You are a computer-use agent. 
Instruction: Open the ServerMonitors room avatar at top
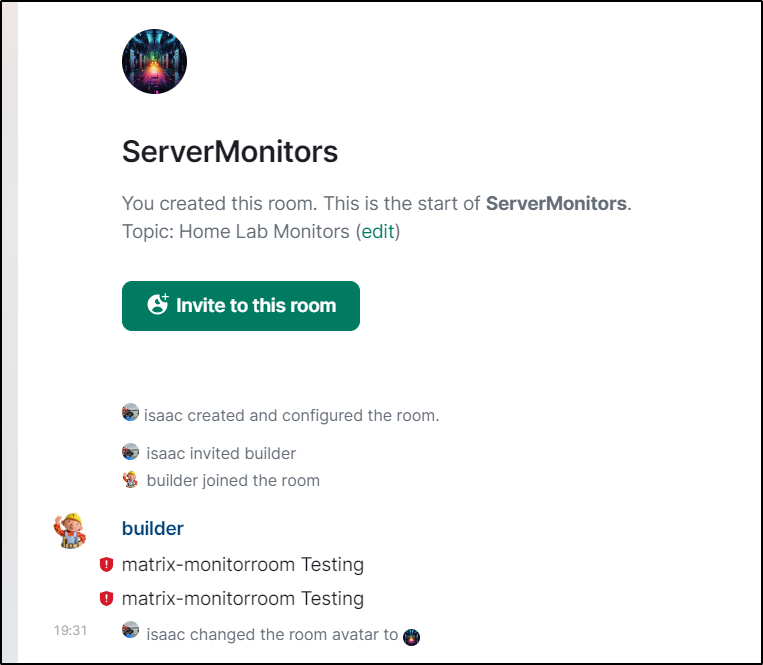[x=154, y=61]
